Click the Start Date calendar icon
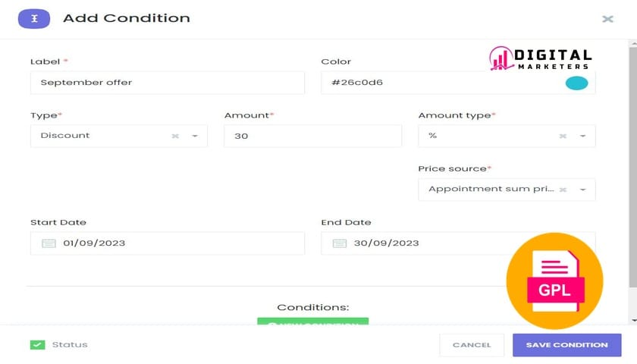Image resolution: width=637 pixels, height=364 pixels. click(x=49, y=243)
